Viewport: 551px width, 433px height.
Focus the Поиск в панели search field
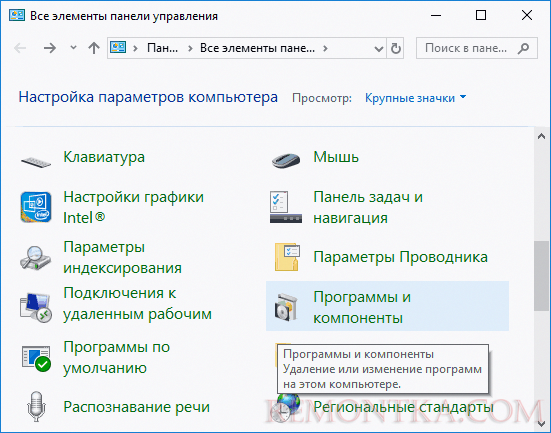(x=477, y=48)
